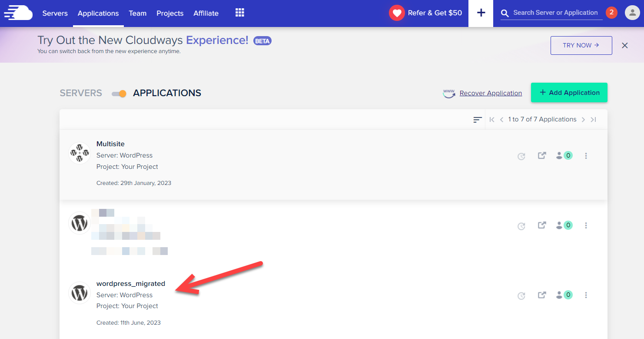Image resolution: width=644 pixels, height=339 pixels.
Task: Click 'Created: 29th January, 2023' text
Action: [134, 183]
